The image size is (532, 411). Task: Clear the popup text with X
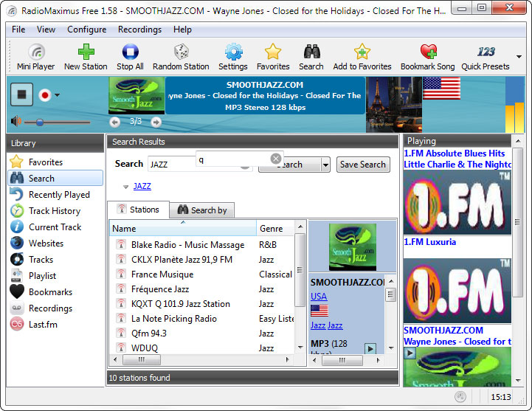[275, 159]
